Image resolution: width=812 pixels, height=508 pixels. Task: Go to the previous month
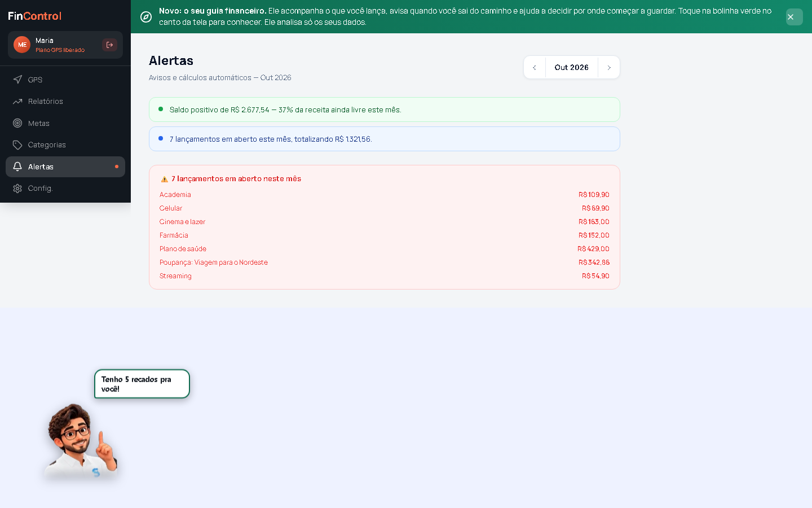click(x=535, y=67)
